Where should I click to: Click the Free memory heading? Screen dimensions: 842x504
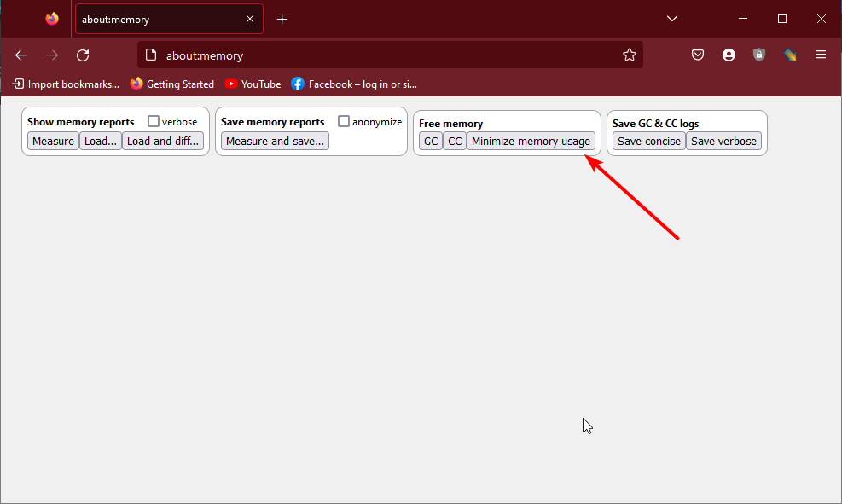coord(451,124)
